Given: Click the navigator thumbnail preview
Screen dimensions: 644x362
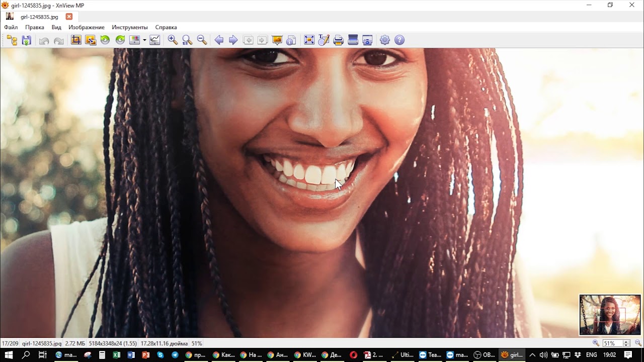Looking at the screenshot, I should [610, 315].
